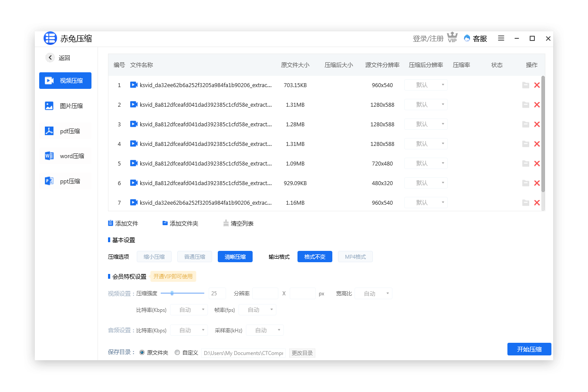Delete row 3 file with red X

[x=537, y=125]
